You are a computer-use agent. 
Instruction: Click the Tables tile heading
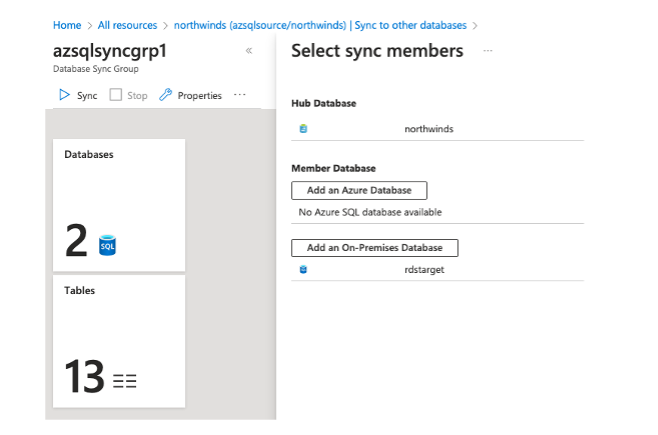click(x=80, y=290)
